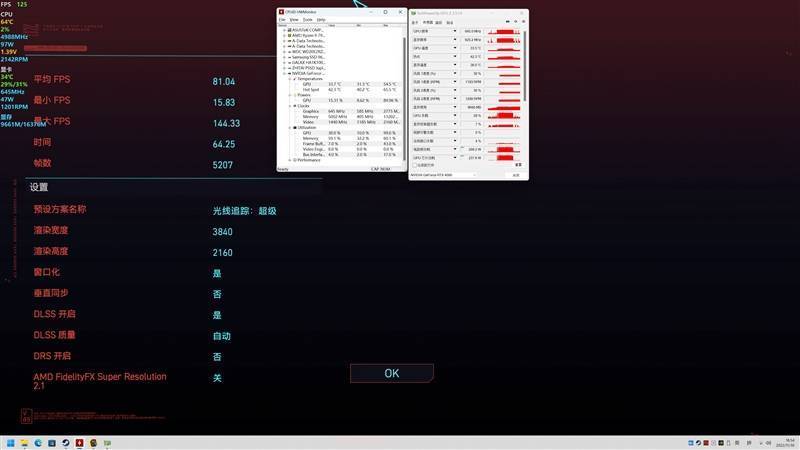The width and height of the screenshot is (800, 450).
Task: Click the 帧数 value 5207
Action: [222, 165]
